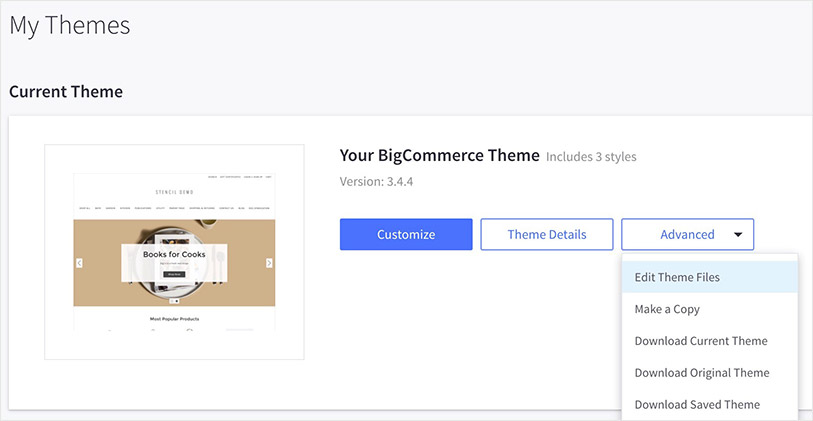Select Download Saved Theme
Screen dimensions: 813x421
[x=709, y=404]
